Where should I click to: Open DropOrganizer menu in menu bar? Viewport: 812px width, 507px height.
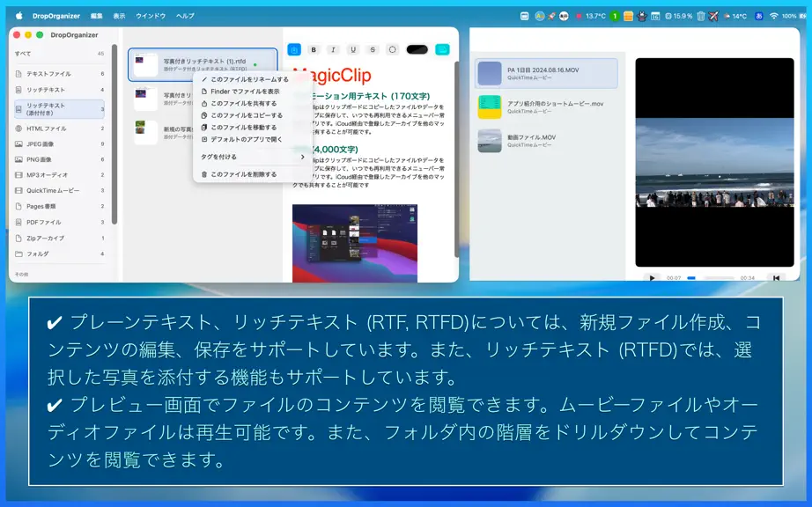pyautogui.click(x=56, y=16)
